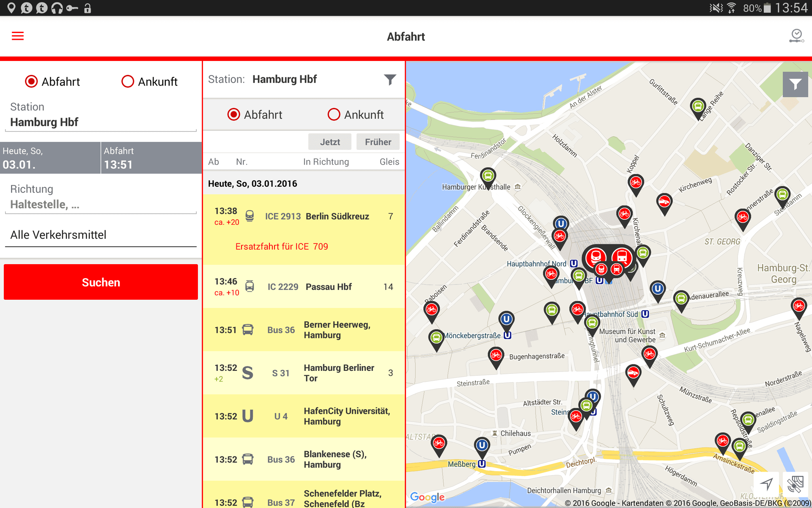Tap the location icon in status bar
The image size is (812, 508).
click(11, 8)
